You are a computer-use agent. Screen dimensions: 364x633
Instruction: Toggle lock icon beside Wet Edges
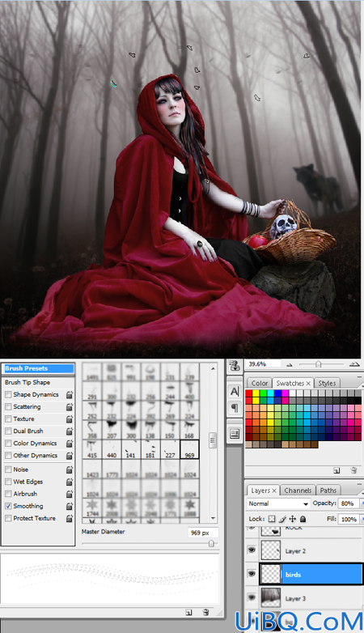click(70, 482)
